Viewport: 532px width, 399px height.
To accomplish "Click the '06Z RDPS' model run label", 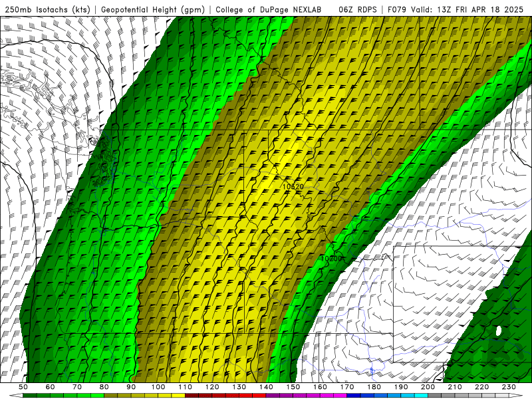I will pos(358,9).
